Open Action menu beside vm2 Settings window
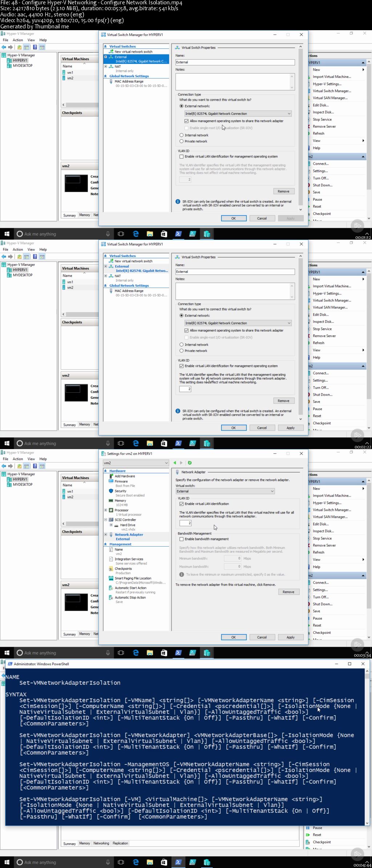This screenshot has width=372, height=868. (18, 459)
